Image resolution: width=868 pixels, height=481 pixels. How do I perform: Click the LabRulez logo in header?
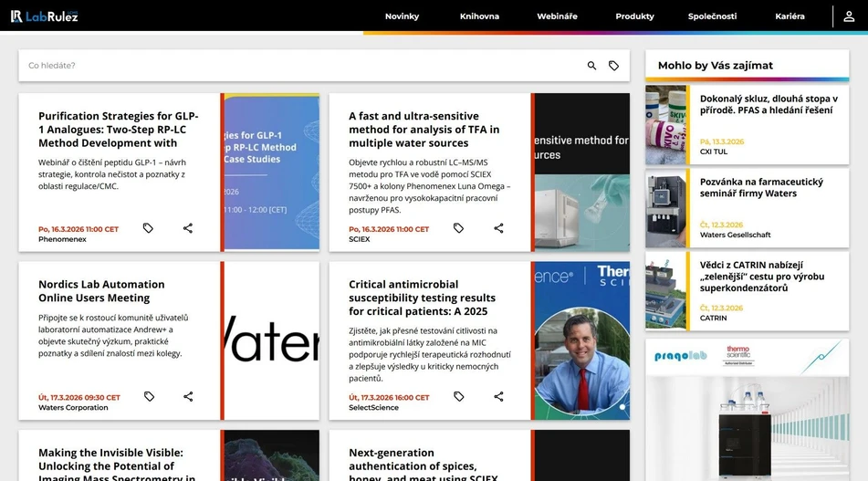[x=44, y=16]
